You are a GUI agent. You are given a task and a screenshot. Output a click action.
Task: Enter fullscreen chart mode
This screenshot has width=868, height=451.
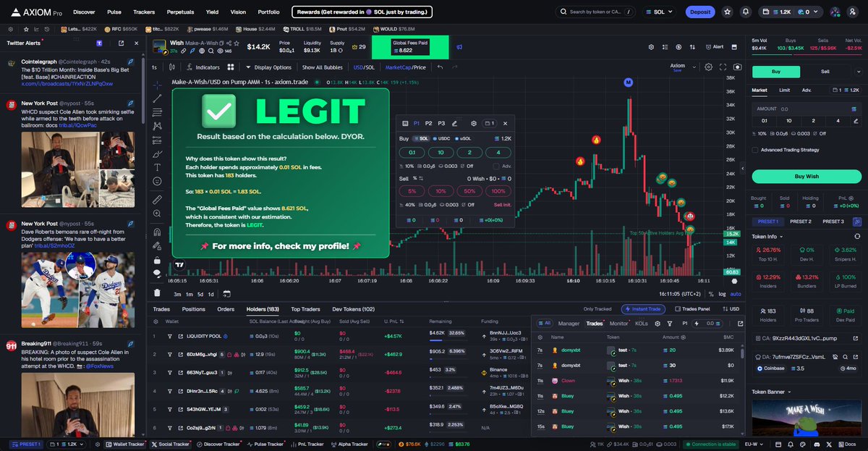point(723,67)
